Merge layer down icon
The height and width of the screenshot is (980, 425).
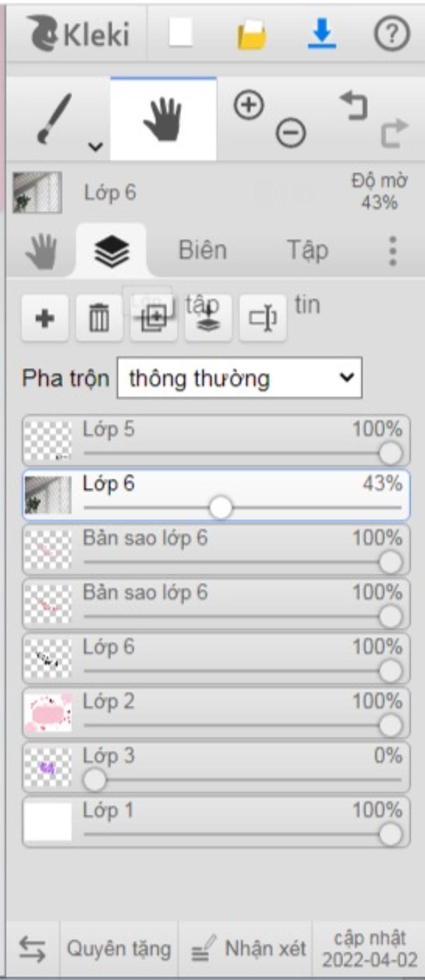point(208,318)
